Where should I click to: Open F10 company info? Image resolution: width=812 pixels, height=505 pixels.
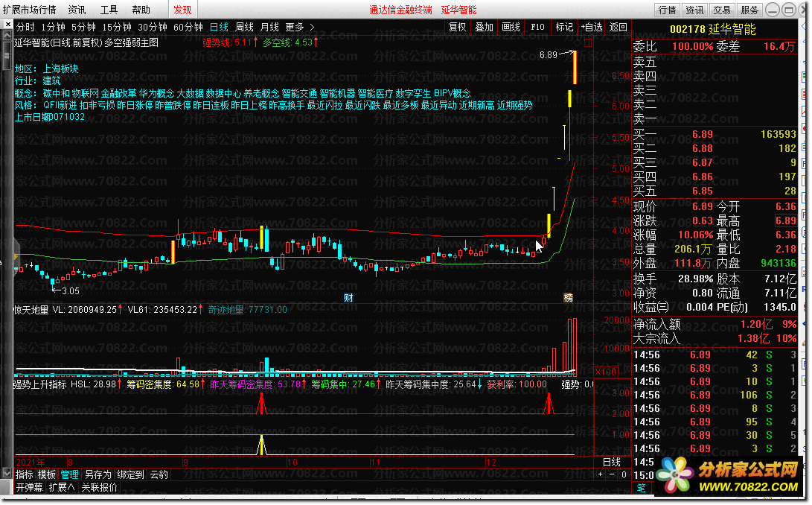tap(537, 27)
